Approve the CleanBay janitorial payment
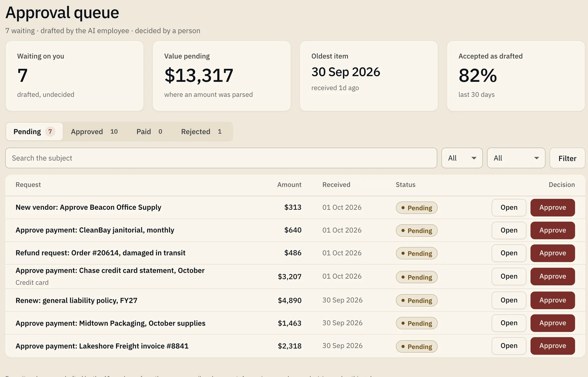 point(552,230)
